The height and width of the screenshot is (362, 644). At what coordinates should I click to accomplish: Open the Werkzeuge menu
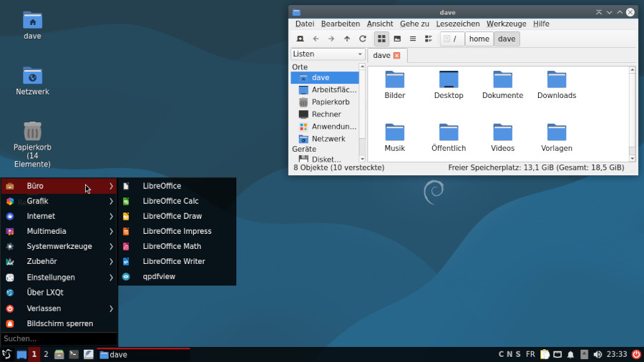point(506,24)
